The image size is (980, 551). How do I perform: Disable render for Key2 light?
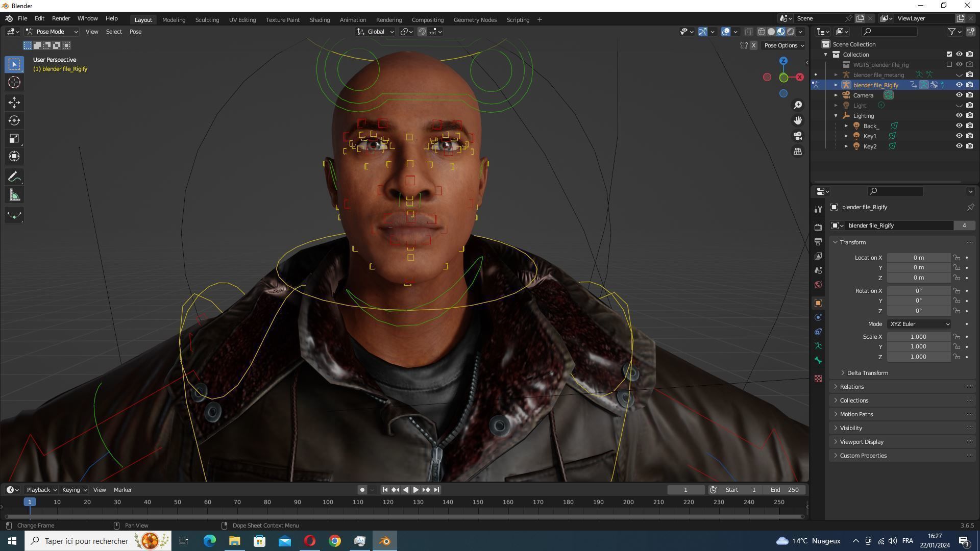[969, 146]
